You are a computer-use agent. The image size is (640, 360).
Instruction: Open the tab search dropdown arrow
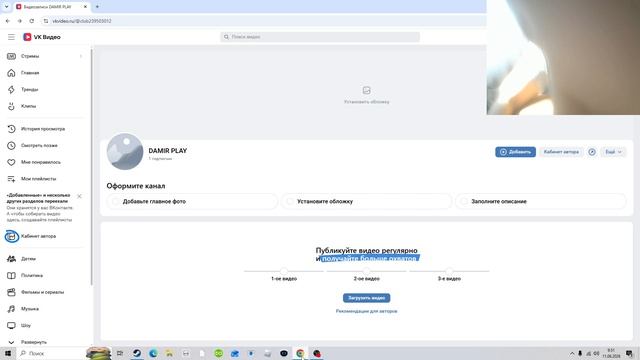tap(7, 7)
